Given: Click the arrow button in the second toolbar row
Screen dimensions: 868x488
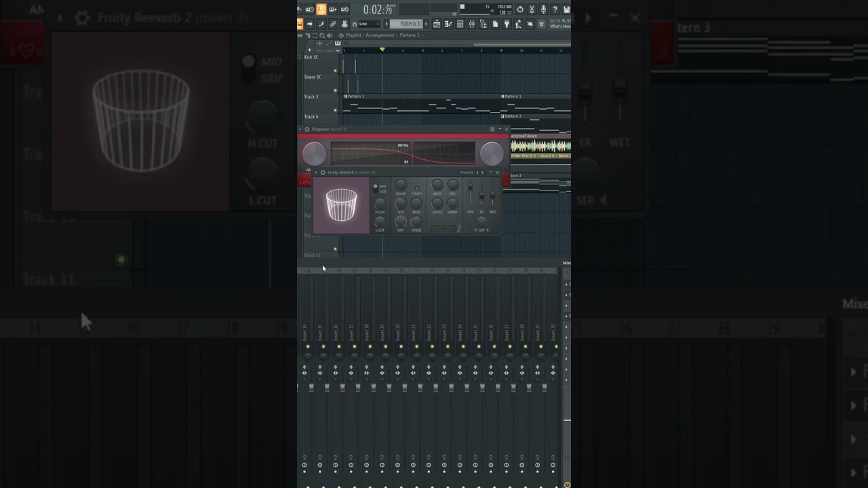Looking at the screenshot, I should click(310, 24).
